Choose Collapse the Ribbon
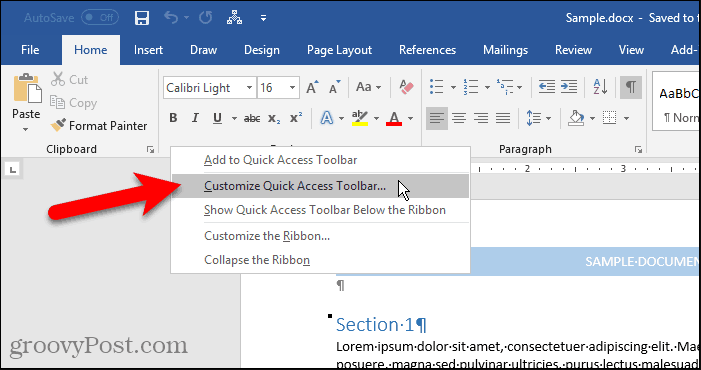The image size is (701, 370). pos(320,260)
